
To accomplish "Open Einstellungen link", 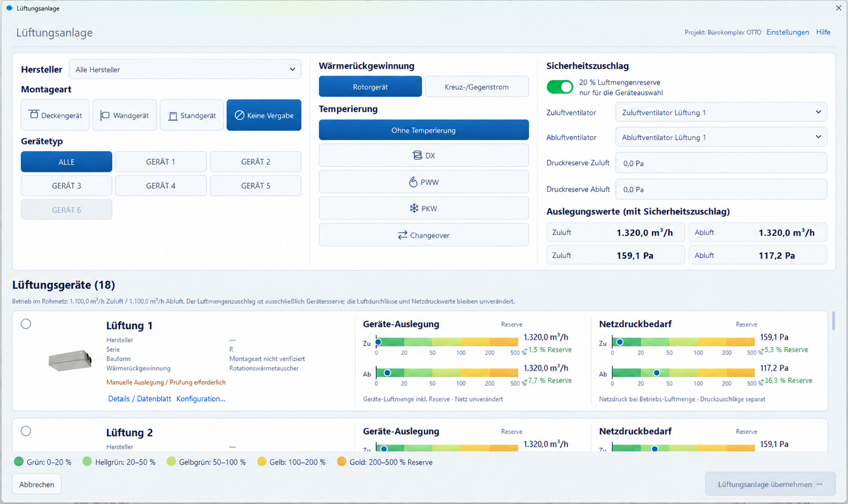I will coord(788,32).
